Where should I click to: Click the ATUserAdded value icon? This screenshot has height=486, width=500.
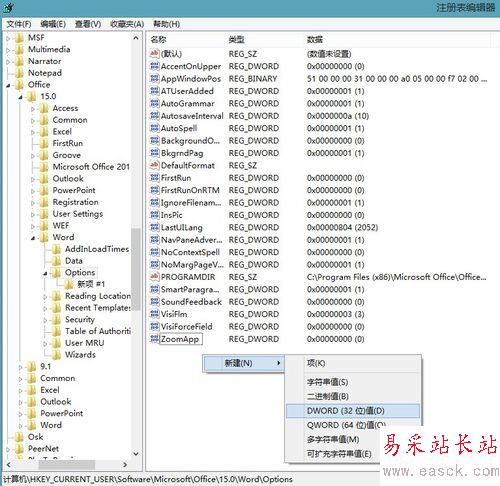tap(154, 91)
